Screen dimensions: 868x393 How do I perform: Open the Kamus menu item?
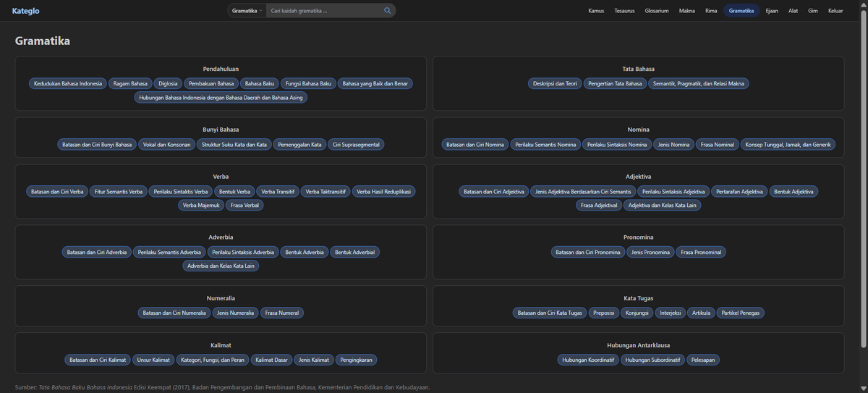coord(596,11)
